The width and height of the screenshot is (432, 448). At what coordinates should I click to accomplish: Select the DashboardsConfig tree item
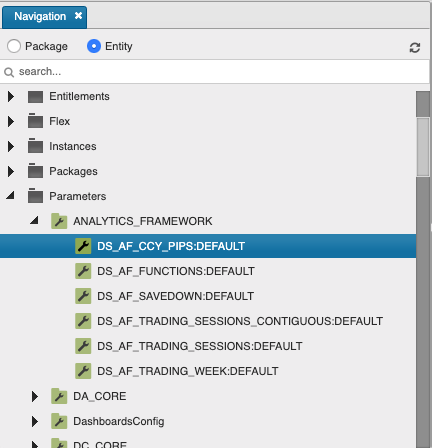click(x=119, y=421)
